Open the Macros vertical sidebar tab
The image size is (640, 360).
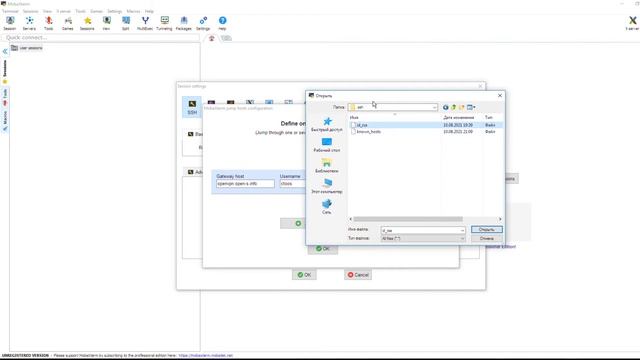(5, 121)
